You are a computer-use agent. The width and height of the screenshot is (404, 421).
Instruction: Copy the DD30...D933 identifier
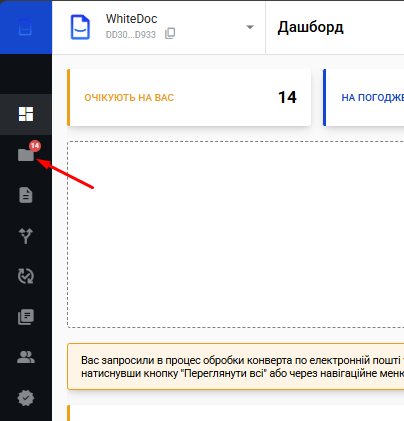pyautogui.click(x=170, y=34)
